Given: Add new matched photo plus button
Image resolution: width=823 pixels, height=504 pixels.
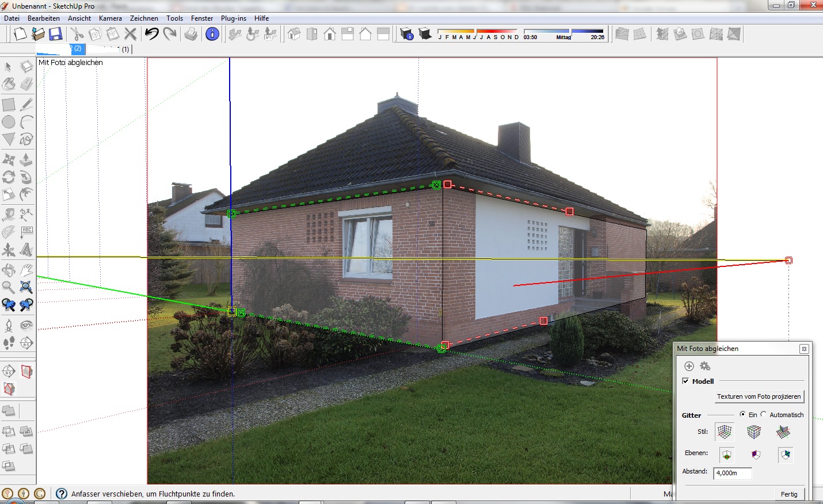Looking at the screenshot, I should pyautogui.click(x=689, y=366).
